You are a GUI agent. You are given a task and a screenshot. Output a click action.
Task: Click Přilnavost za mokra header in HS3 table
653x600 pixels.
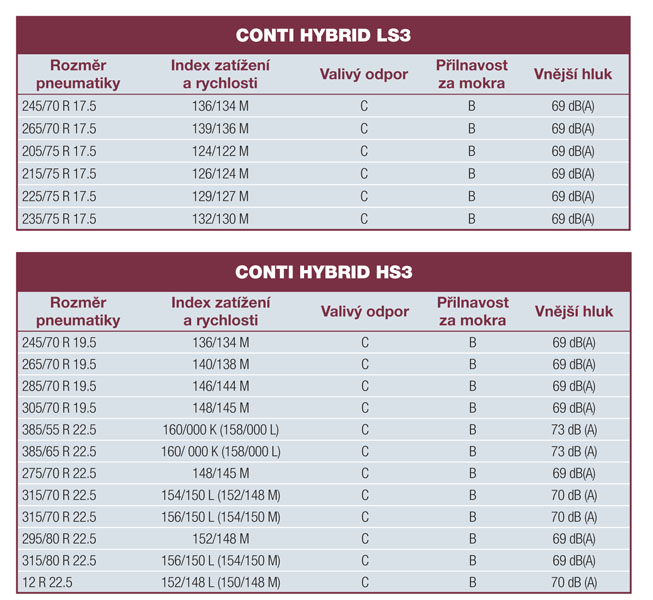click(x=472, y=311)
